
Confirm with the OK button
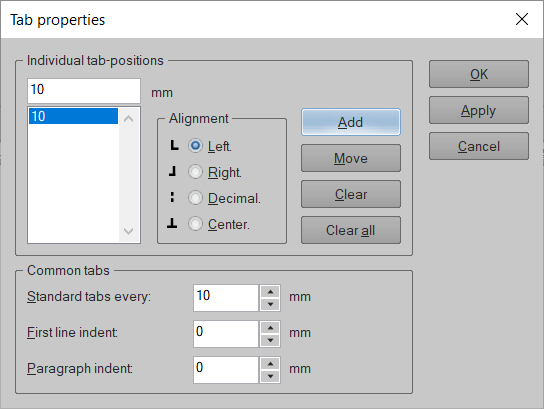click(479, 74)
